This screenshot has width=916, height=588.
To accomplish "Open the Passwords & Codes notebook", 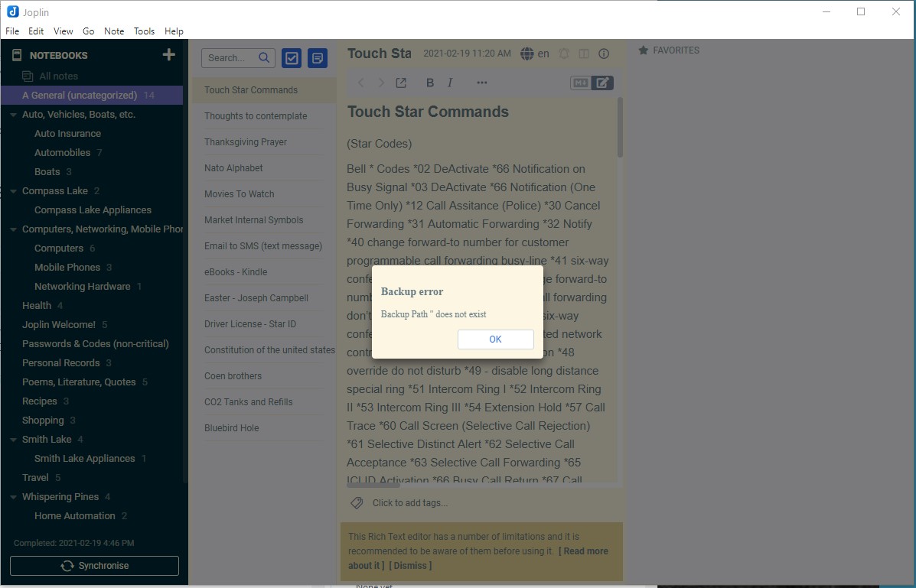I will pos(95,344).
